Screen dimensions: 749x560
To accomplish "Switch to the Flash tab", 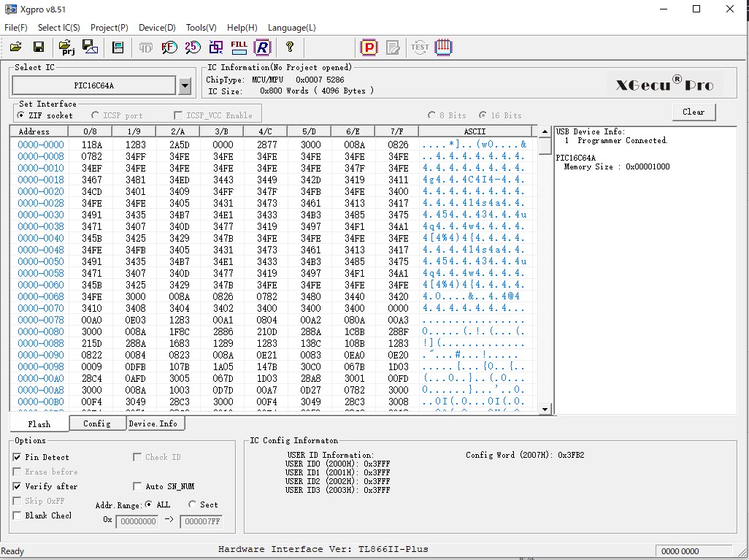I will 39,423.
